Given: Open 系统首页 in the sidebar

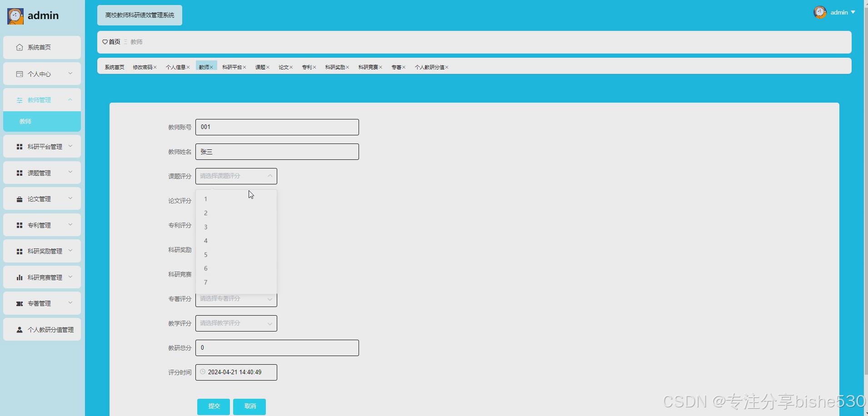Looking at the screenshot, I should tap(42, 47).
